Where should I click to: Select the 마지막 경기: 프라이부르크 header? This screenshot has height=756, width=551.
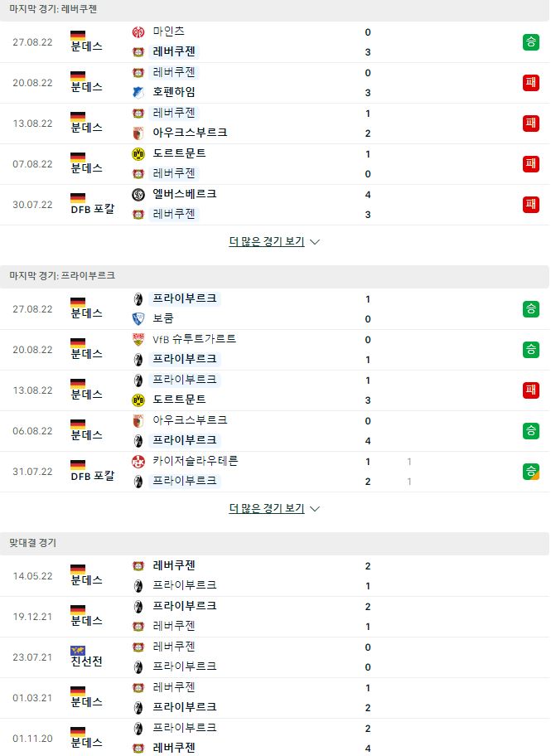pos(62,276)
